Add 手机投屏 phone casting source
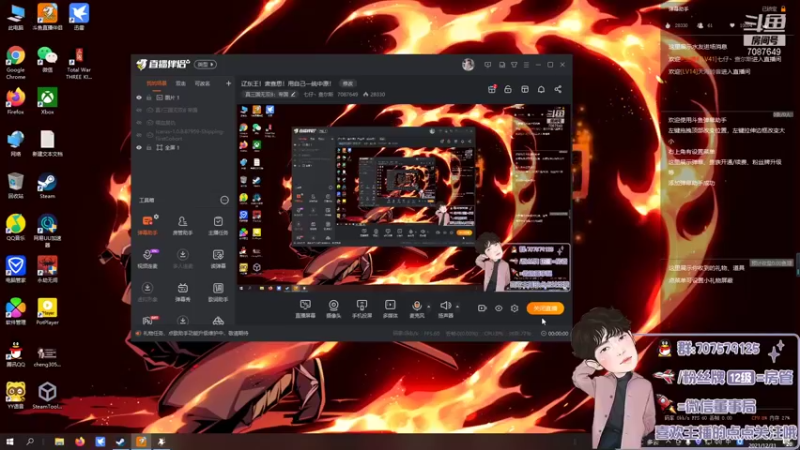This screenshot has width=800, height=450. click(362, 309)
